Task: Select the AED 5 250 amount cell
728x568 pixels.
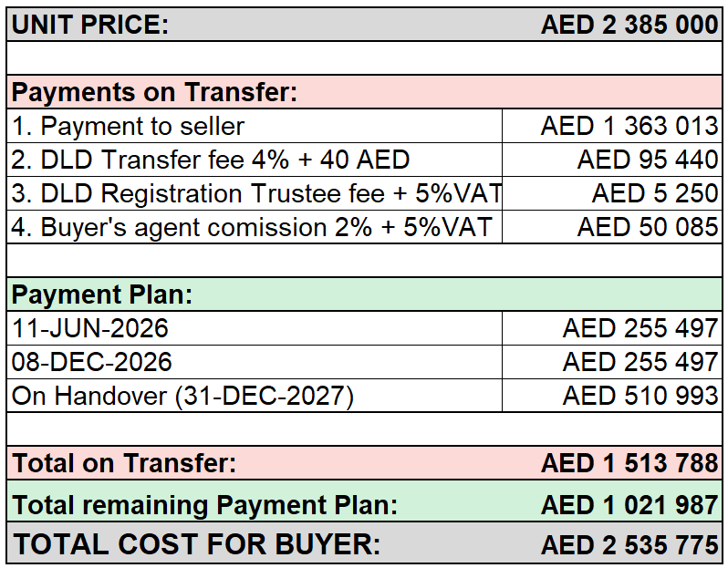Action: click(x=612, y=193)
